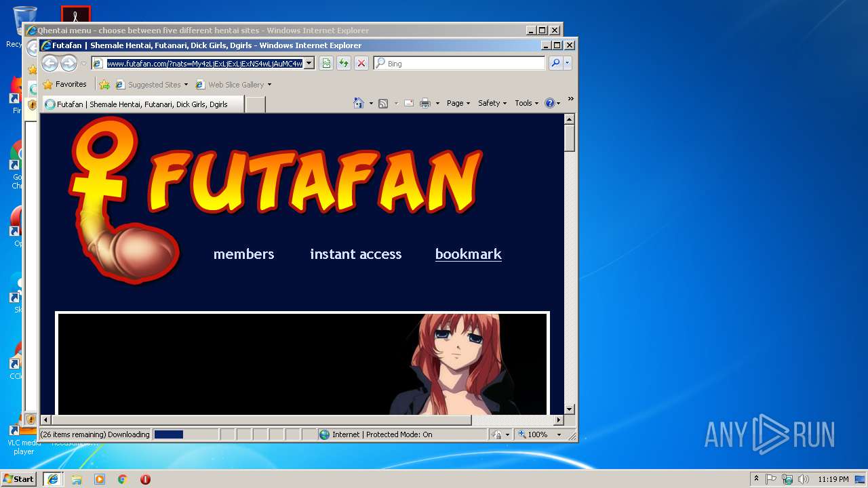Click vertical scrollbar down arrow
The image size is (868, 488).
(570, 409)
